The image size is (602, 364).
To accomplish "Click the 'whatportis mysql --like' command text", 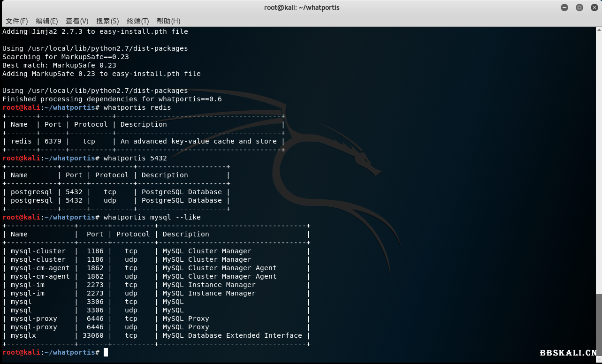I will point(152,217).
